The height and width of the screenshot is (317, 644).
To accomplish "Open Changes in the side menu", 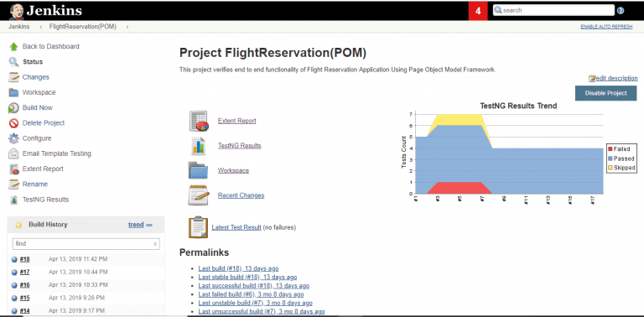I will 36,77.
